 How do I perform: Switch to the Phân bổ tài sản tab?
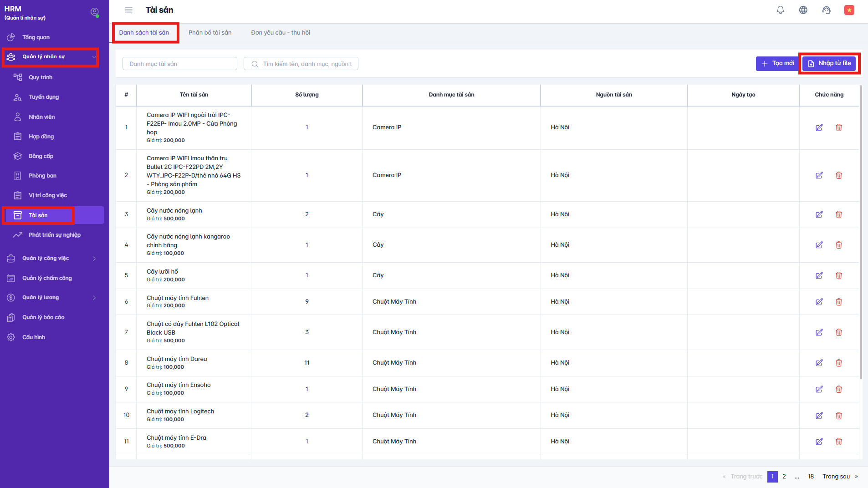210,33
